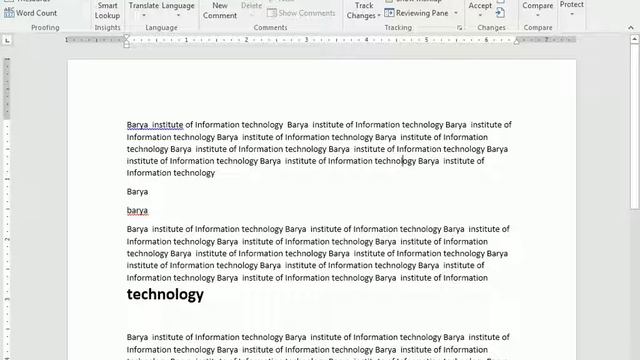Open the Protect dropdown
The width and height of the screenshot is (640, 360).
pos(571,9)
